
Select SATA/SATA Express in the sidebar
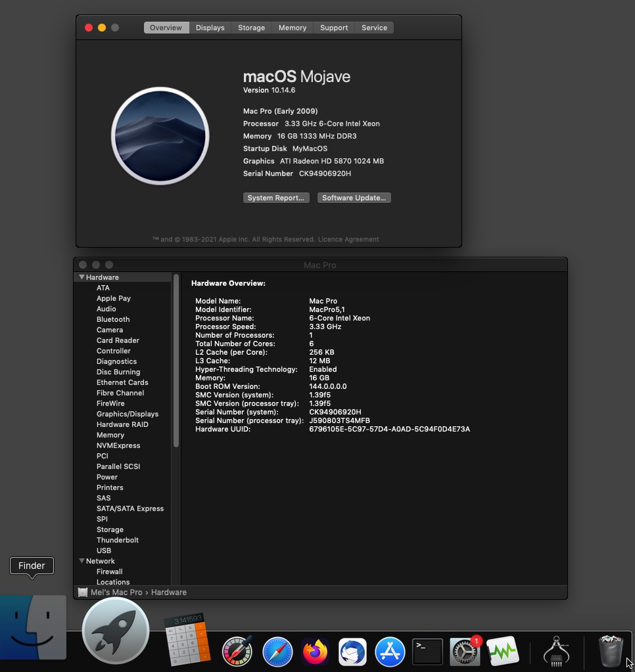pos(130,508)
